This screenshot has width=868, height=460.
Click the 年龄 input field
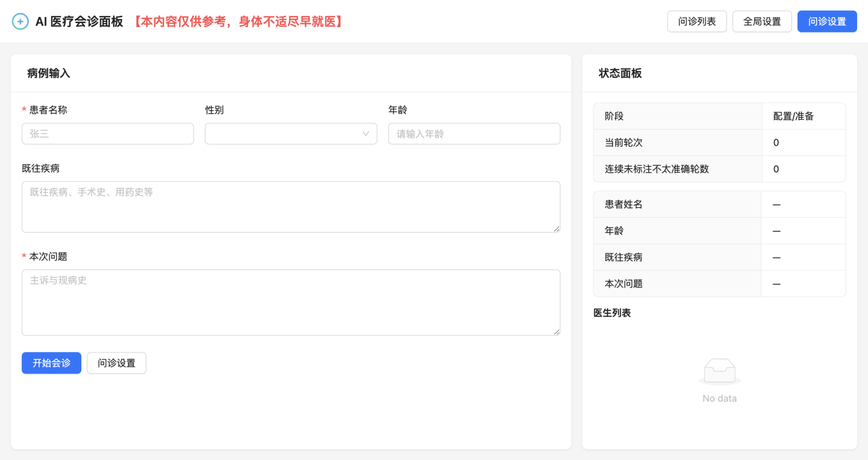point(474,134)
